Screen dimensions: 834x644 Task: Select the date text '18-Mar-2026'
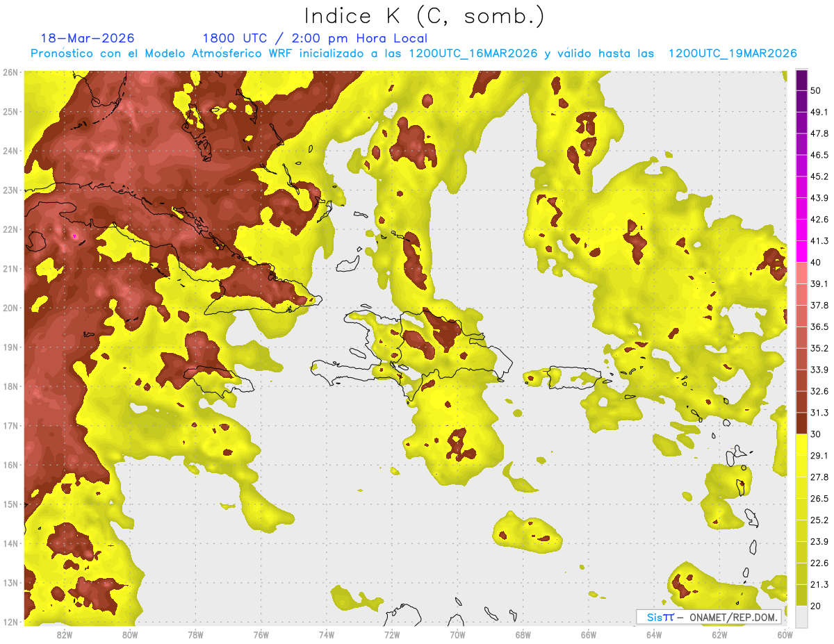coord(88,38)
